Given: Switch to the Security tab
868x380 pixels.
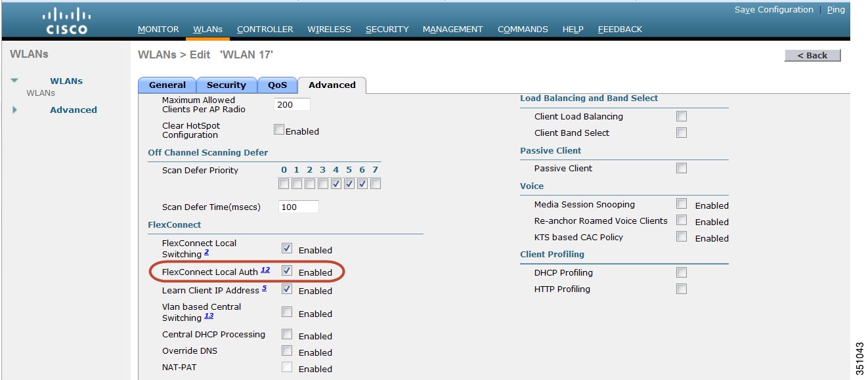Looking at the screenshot, I should [226, 85].
